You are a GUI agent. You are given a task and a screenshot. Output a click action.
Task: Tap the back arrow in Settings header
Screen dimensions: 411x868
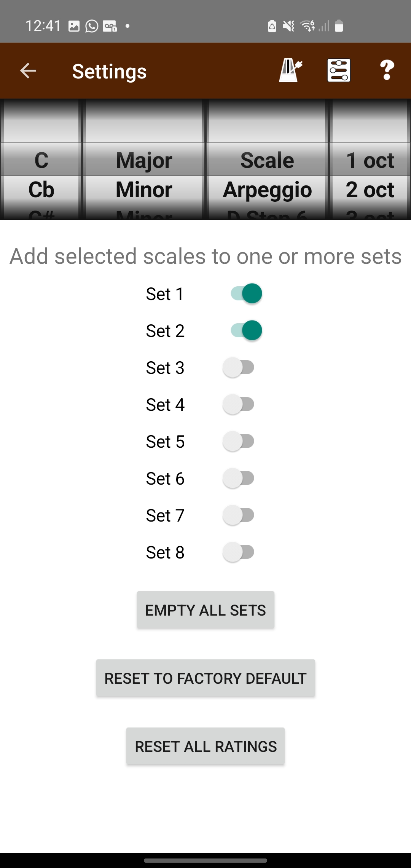28,71
